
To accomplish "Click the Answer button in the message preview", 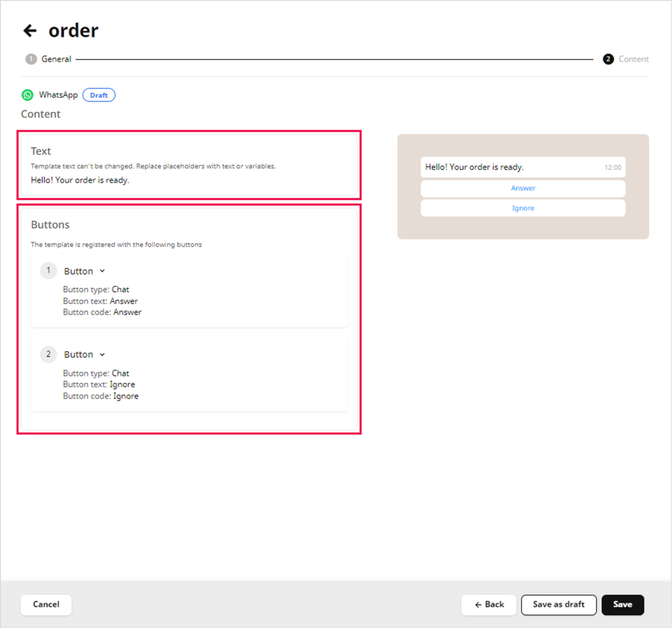I will click(x=523, y=188).
